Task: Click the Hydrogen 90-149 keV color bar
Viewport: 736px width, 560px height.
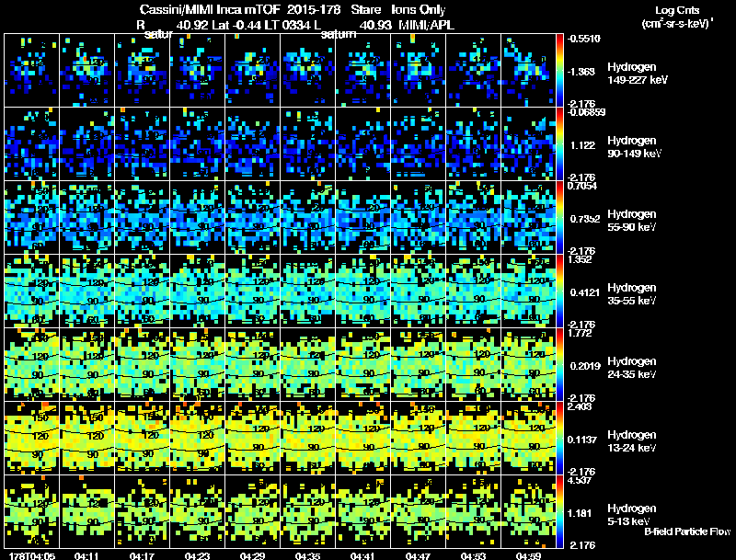Action: tap(561, 143)
